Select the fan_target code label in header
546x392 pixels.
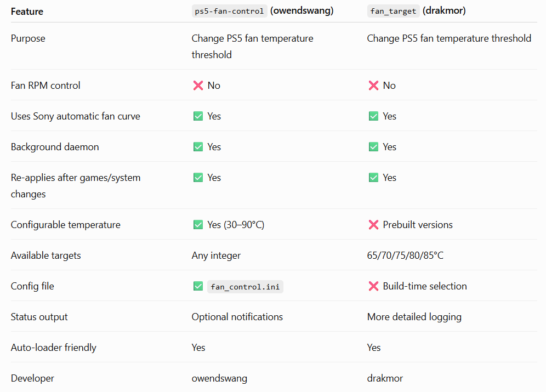(x=394, y=11)
